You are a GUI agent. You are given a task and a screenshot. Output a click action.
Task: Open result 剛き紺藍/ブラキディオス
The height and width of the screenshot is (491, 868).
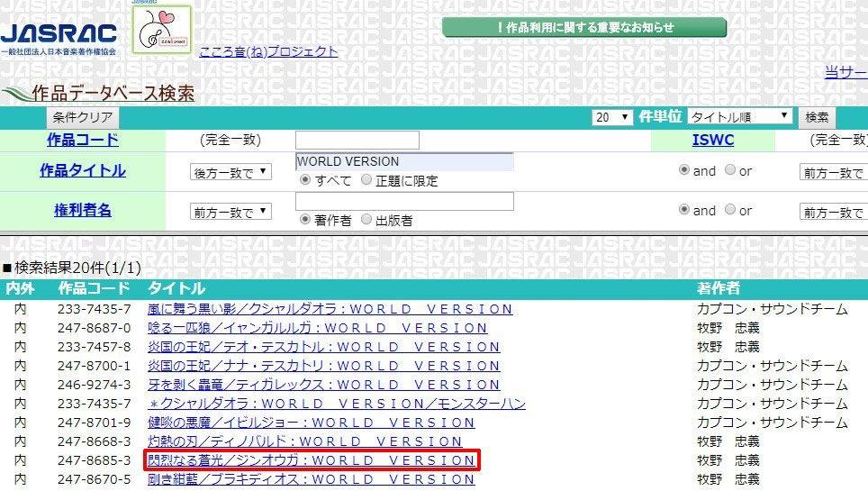pyautogui.click(x=312, y=478)
